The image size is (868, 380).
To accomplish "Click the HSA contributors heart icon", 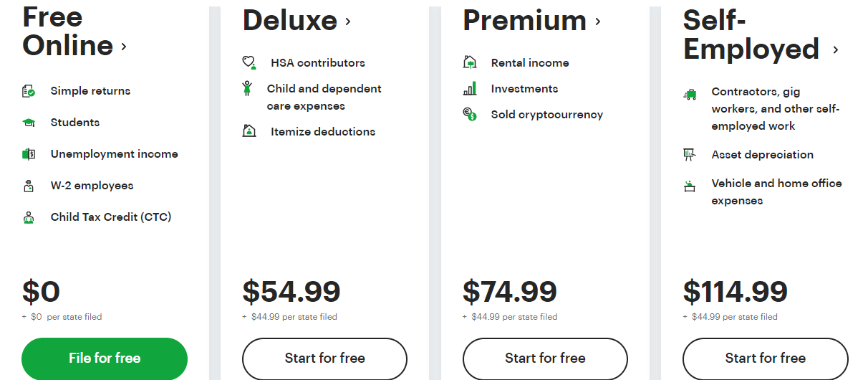I will click(x=249, y=63).
